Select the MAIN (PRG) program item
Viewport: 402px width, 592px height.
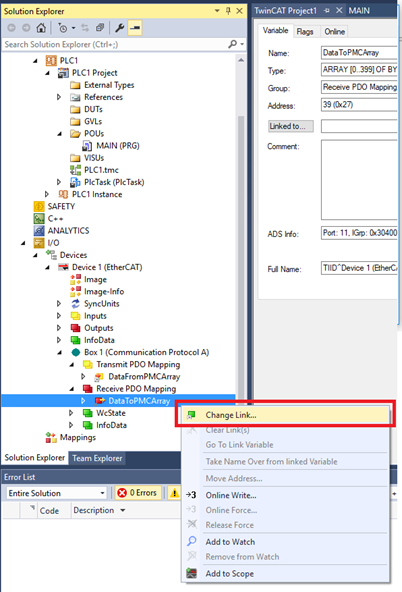[118, 146]
